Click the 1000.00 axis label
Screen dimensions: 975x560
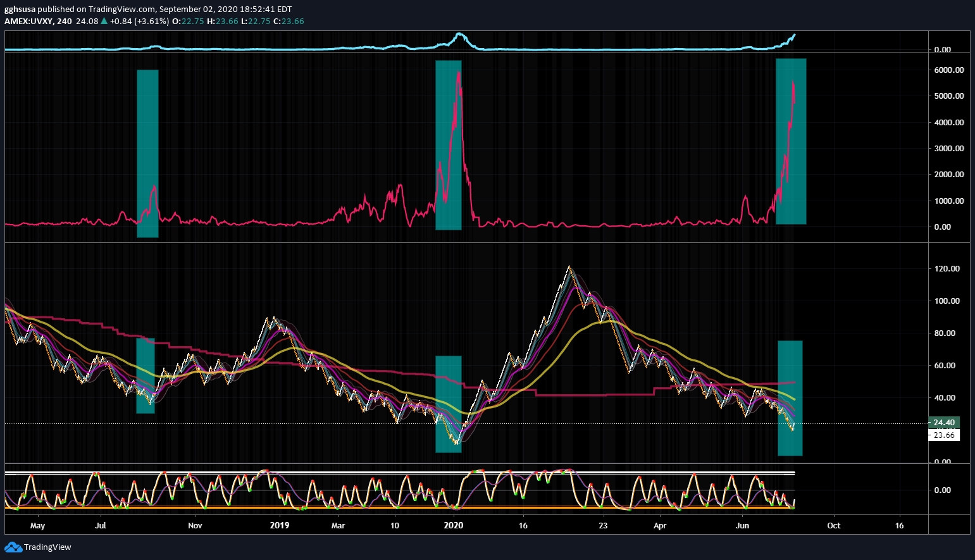[x=949, y=201]
